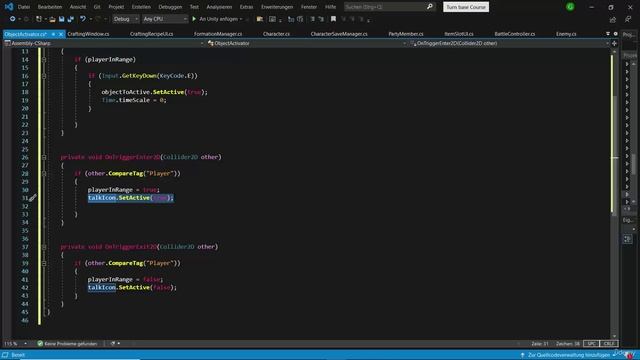640x360 pixels.
Task: Click the split editor plus icon
Action: 614,43
